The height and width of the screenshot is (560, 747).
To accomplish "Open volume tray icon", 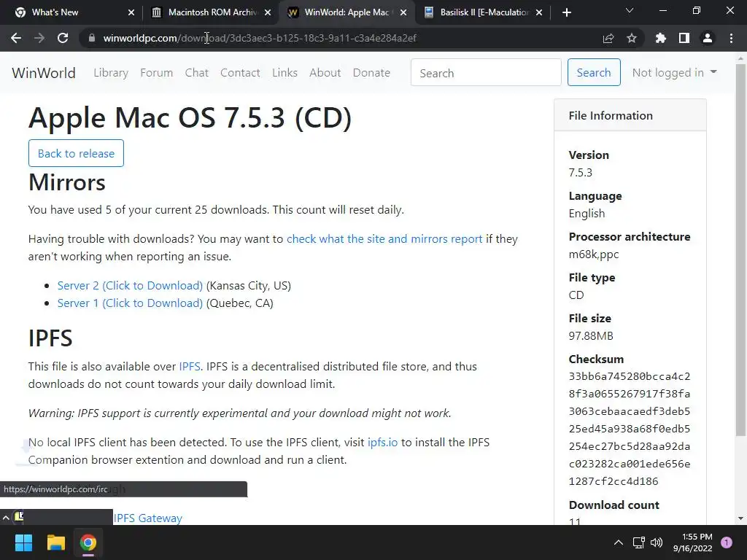I will pyautogui.click(x=657, y=542).
